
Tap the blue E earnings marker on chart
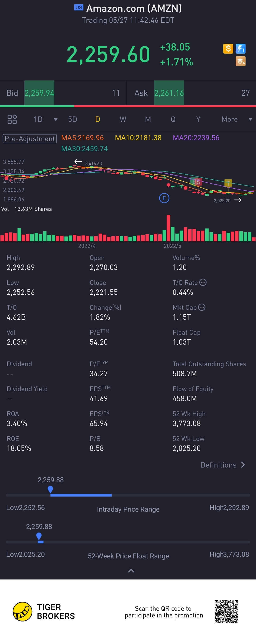click(164, 198)
